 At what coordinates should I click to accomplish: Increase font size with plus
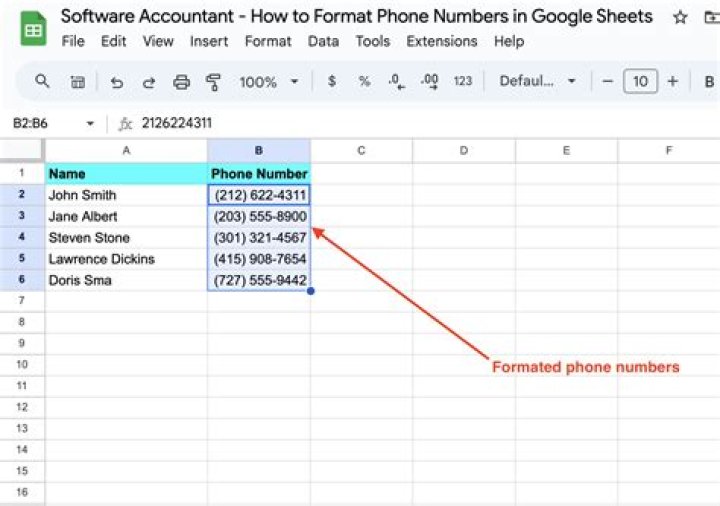[673, 82]
